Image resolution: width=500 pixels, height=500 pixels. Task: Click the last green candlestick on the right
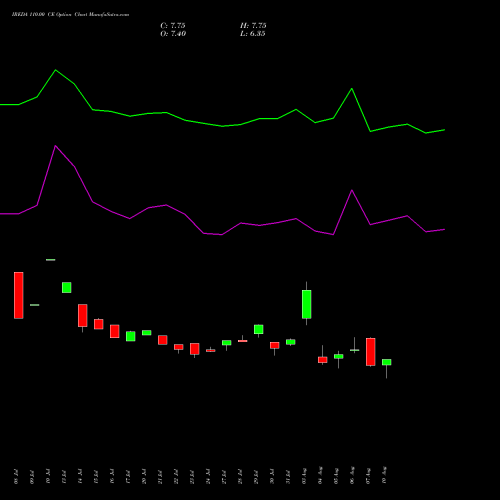[x=387, y=362]
